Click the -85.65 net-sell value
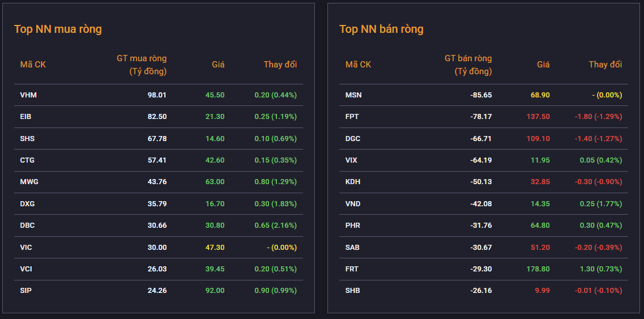Screen dimensions: 644x319 [481, 95]
